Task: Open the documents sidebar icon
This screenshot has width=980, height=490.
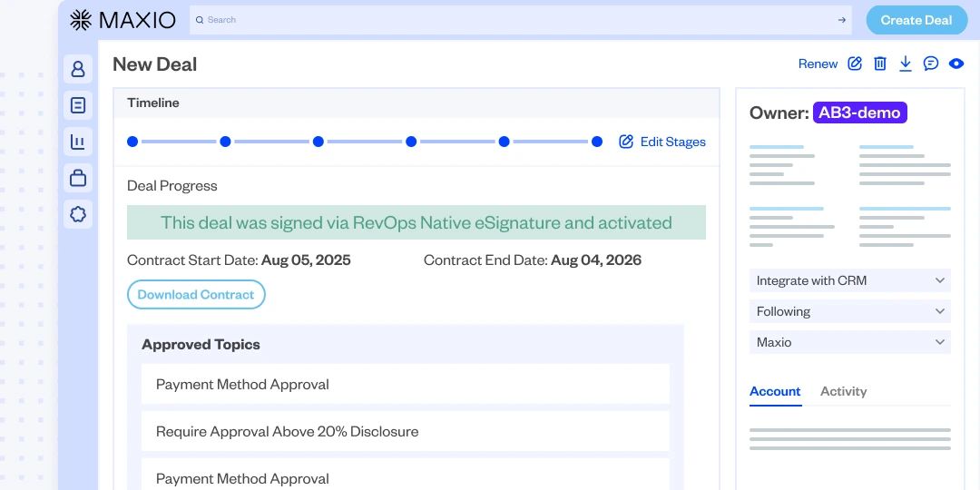Action: point(77,105)
